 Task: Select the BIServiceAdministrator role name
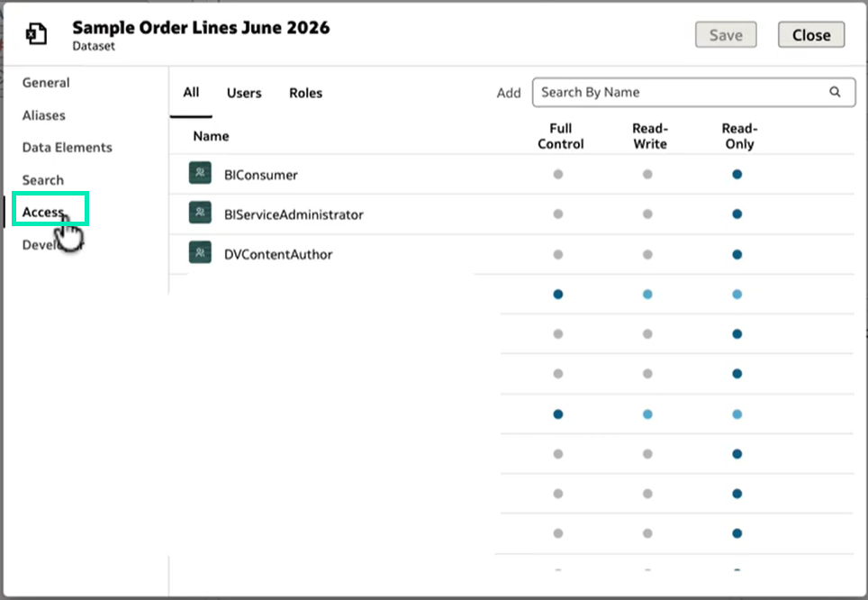tap(294, 215)
